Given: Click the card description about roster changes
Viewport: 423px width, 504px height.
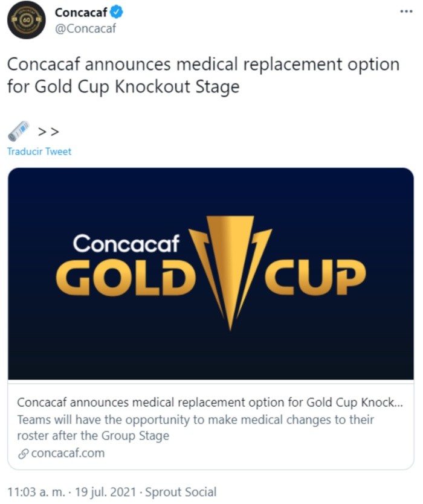Looking at the screenshot, I should click(195, 427).
